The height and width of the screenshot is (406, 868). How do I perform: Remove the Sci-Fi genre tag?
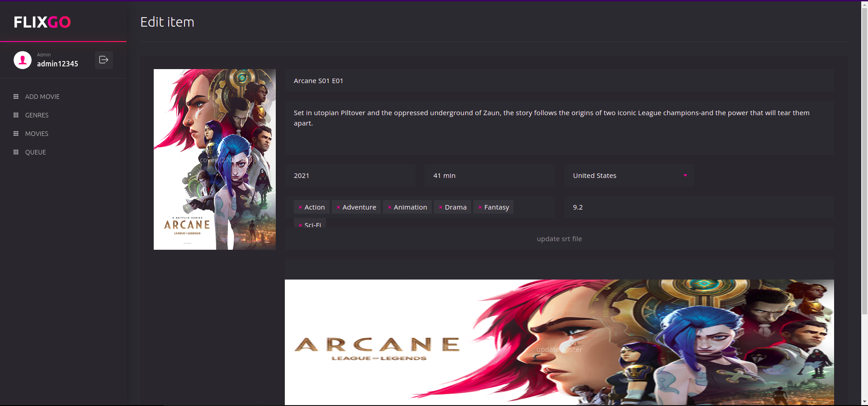pyautogui.click(x=300, y=225)
